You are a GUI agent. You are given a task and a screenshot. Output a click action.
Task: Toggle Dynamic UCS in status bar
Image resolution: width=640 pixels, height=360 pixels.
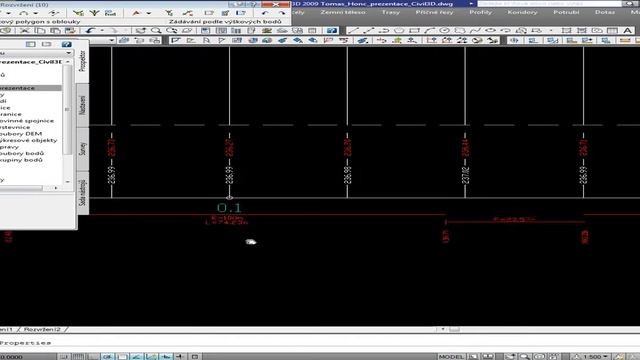pos(151,357)
